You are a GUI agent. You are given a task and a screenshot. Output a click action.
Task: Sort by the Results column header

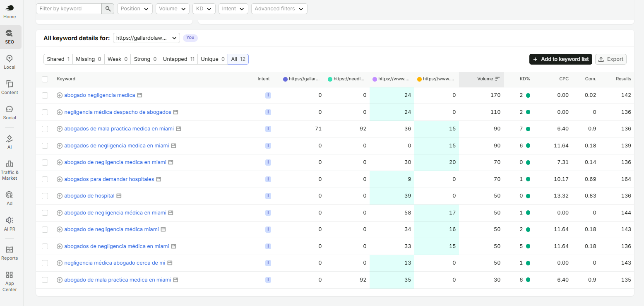(623, 79)
